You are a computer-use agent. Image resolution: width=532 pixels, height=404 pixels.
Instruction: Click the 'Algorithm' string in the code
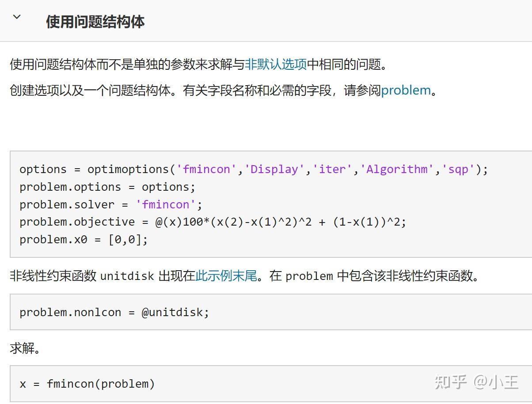pos(397,169)
